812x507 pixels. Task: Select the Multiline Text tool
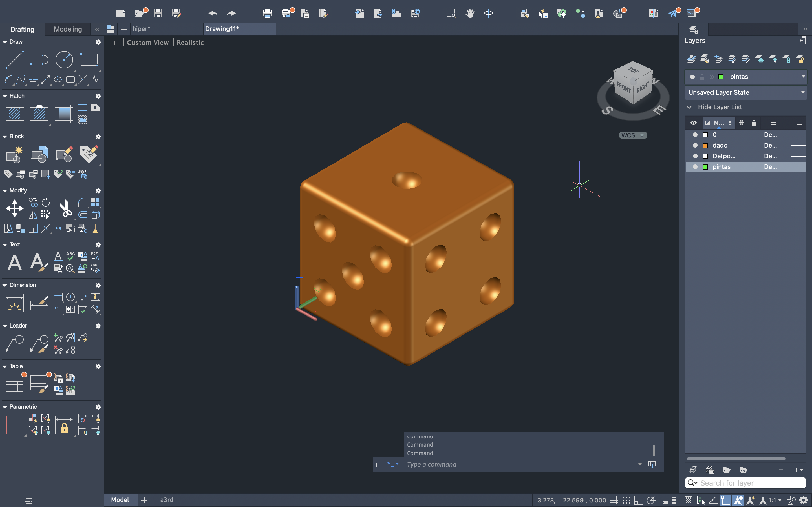point(14,262)
